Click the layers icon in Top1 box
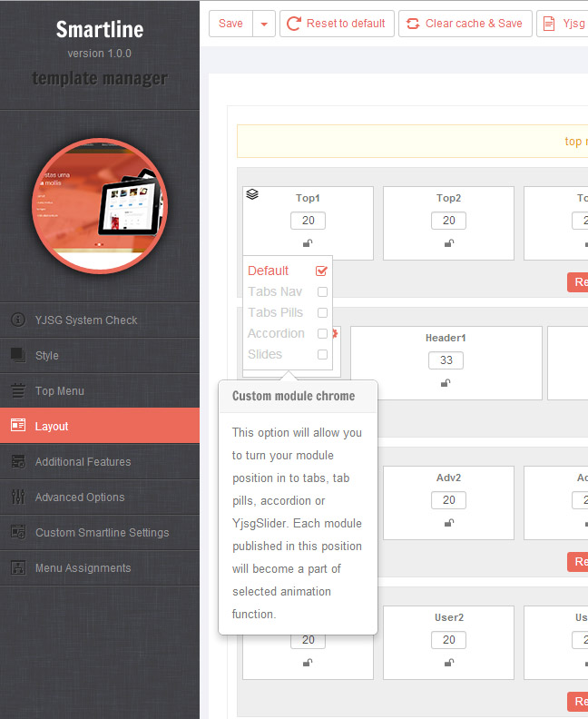The height and width of the screenshot is (719, 588). [252, 194]
